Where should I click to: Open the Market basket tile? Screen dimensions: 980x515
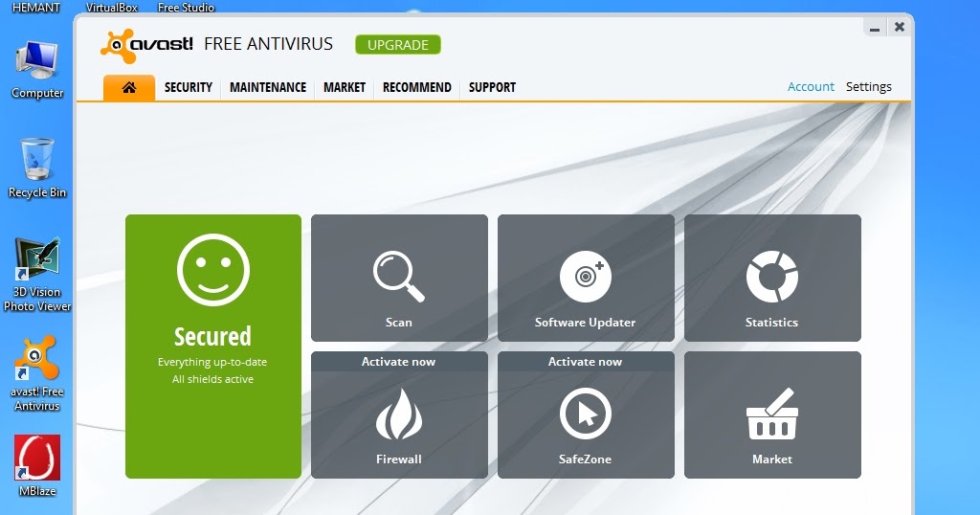tap(772, 415)
